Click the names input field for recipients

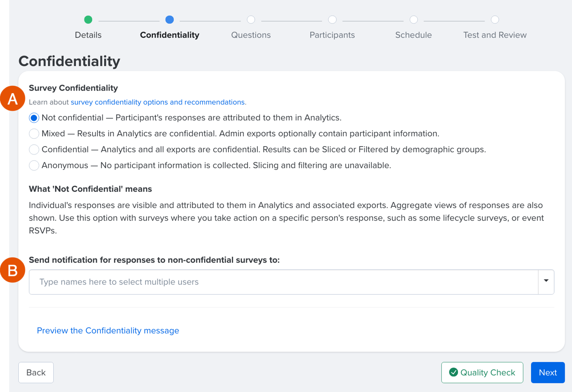pyautogui.click(x=256, y=281)
